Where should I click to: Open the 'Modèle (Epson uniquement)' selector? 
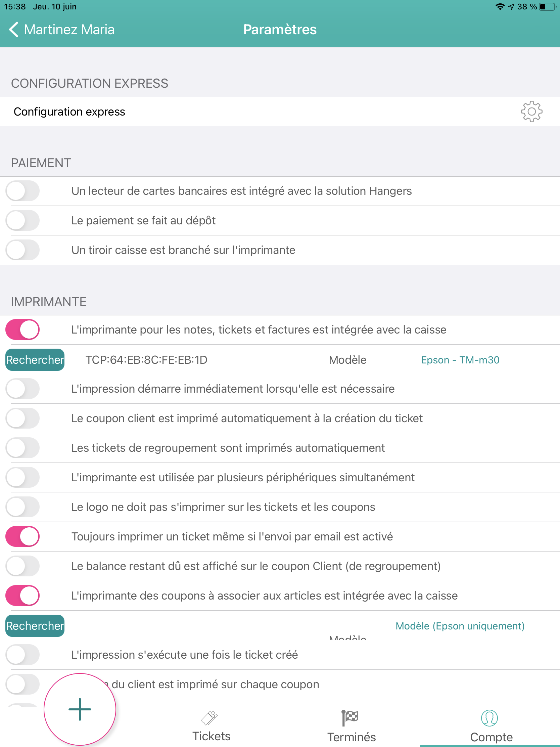click(460, 626)
